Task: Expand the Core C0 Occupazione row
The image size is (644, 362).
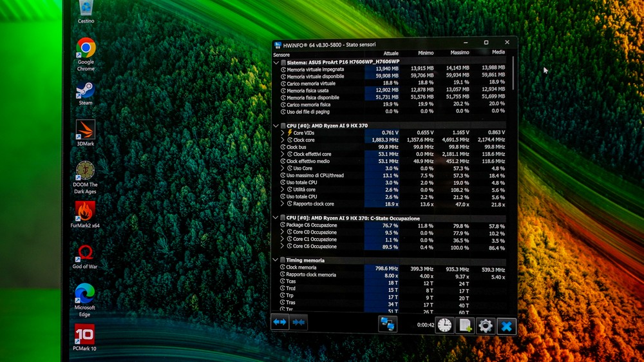Action: coord(282,232)
